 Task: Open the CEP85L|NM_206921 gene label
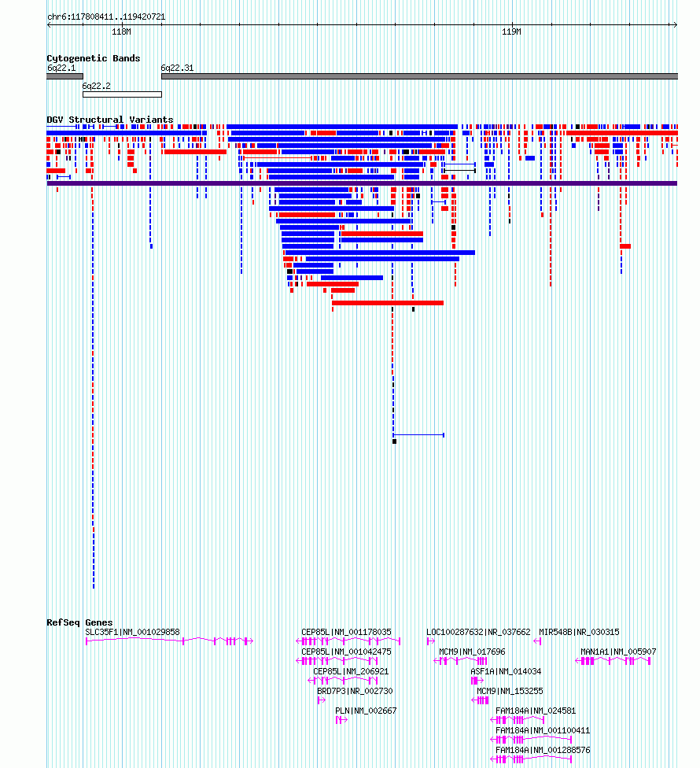tap(351, 671)
